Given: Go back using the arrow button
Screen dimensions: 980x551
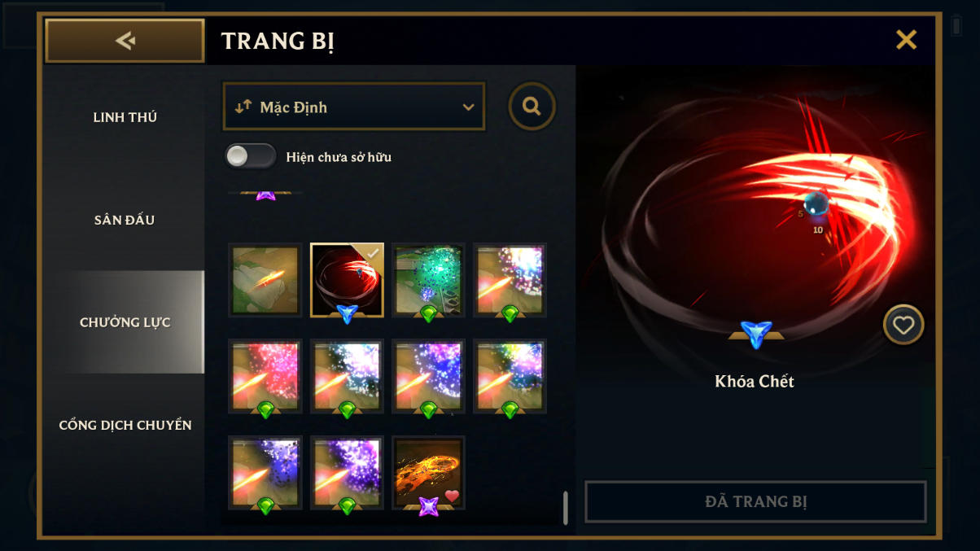Looking at the screenshot, I should [x=125, y=41].
